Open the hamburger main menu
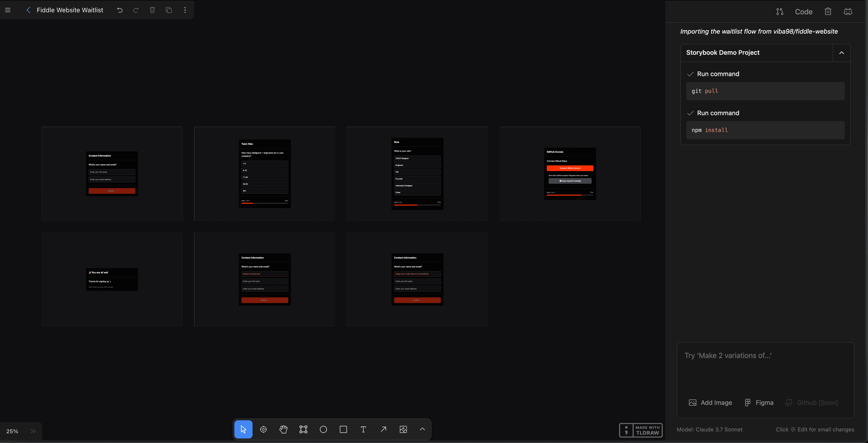The image size is (868, 443). (x=8, y=10)
